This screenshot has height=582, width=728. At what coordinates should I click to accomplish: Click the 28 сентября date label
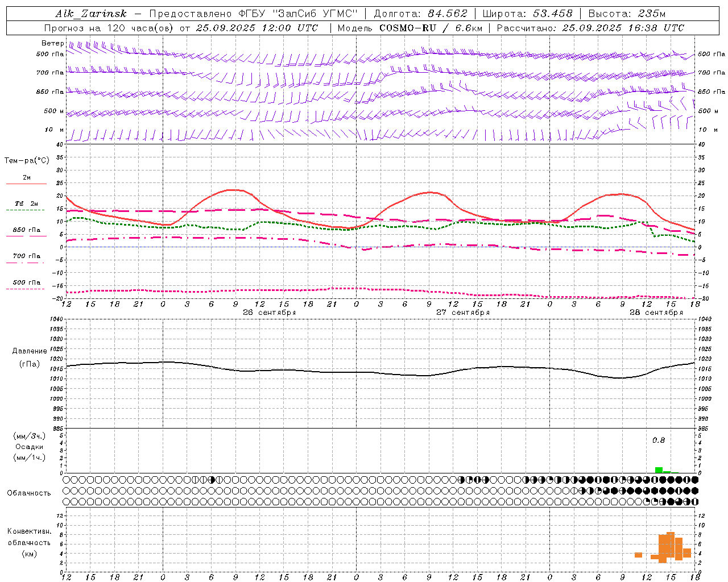[x=656, y=313]
